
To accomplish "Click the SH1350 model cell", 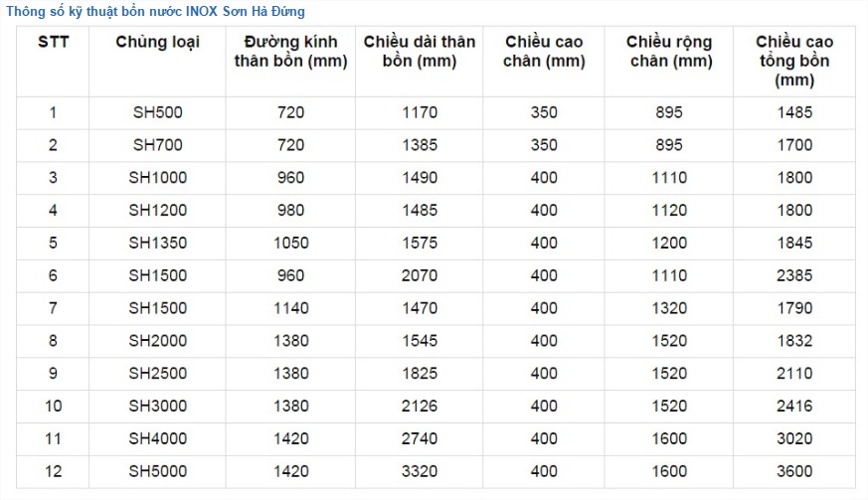I will (158, 244).
